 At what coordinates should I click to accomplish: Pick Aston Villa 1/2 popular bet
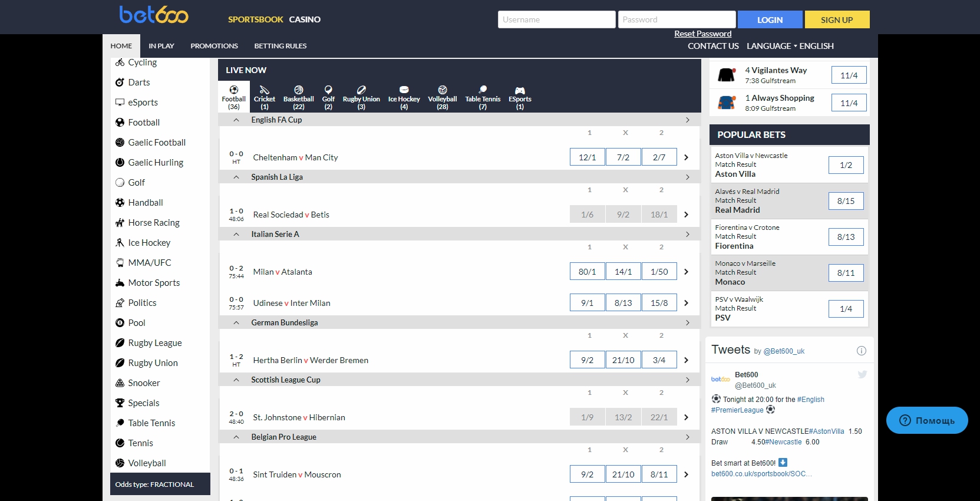click(846, 165)
